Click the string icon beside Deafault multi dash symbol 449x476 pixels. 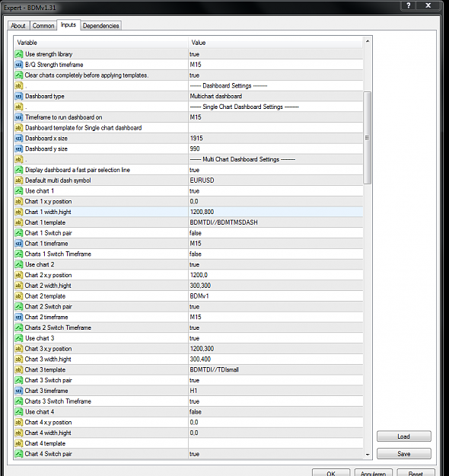point(19,180)
